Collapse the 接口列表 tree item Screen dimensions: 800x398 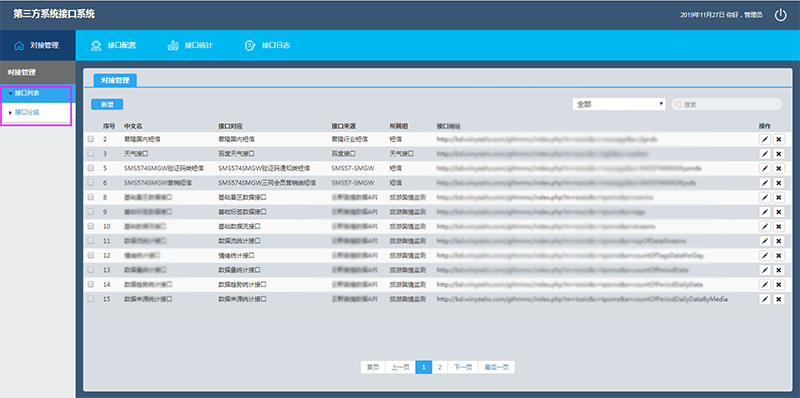click(x=11, y=93)
